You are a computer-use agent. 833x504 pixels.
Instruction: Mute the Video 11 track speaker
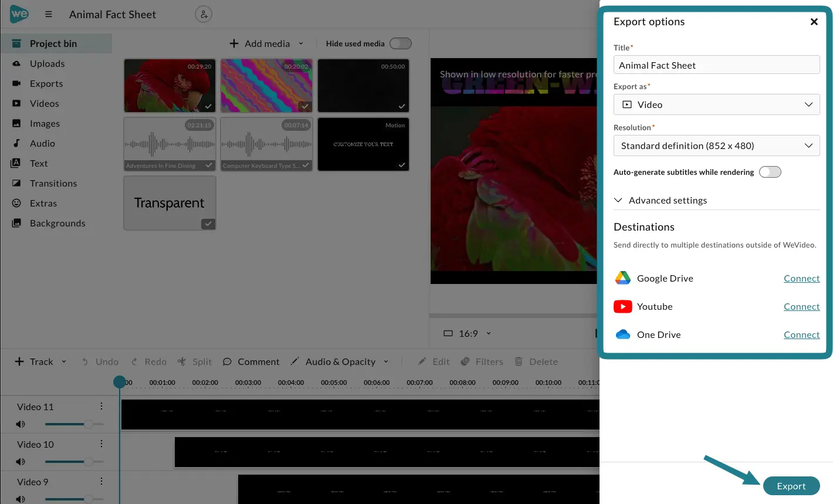(21, 424)
